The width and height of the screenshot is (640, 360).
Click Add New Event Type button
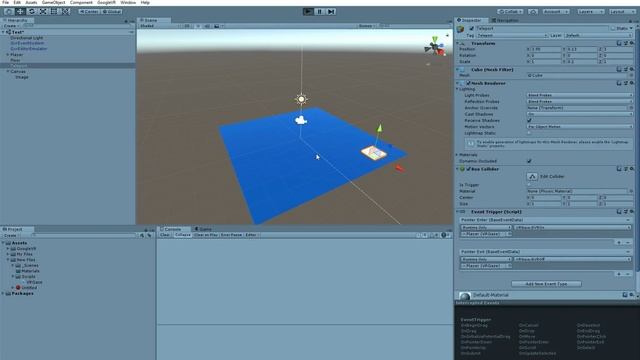tap(546, 284)
